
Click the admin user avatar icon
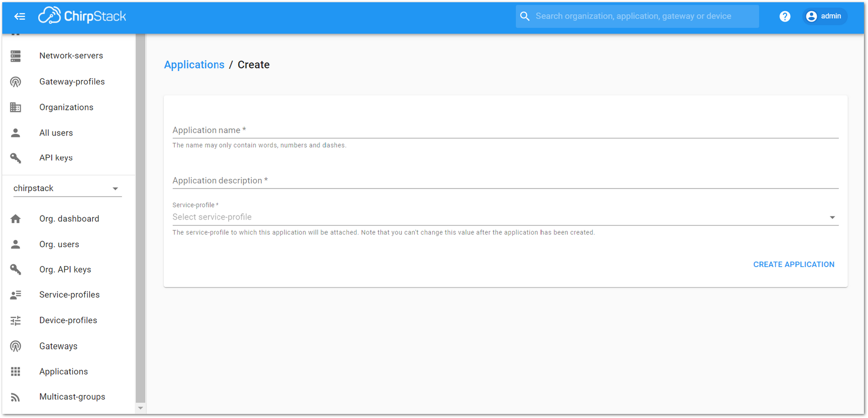pyautogui.click(x=811, y=16)
